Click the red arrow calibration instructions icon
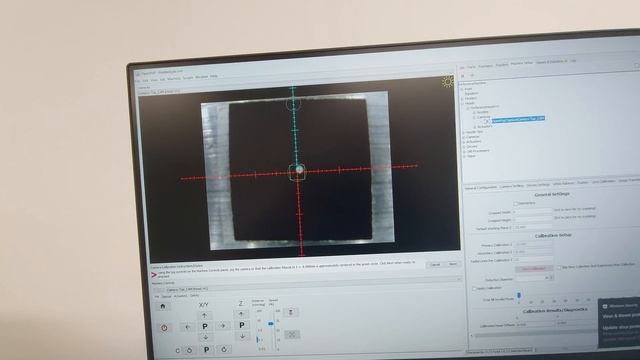 (x=154, y=275)
